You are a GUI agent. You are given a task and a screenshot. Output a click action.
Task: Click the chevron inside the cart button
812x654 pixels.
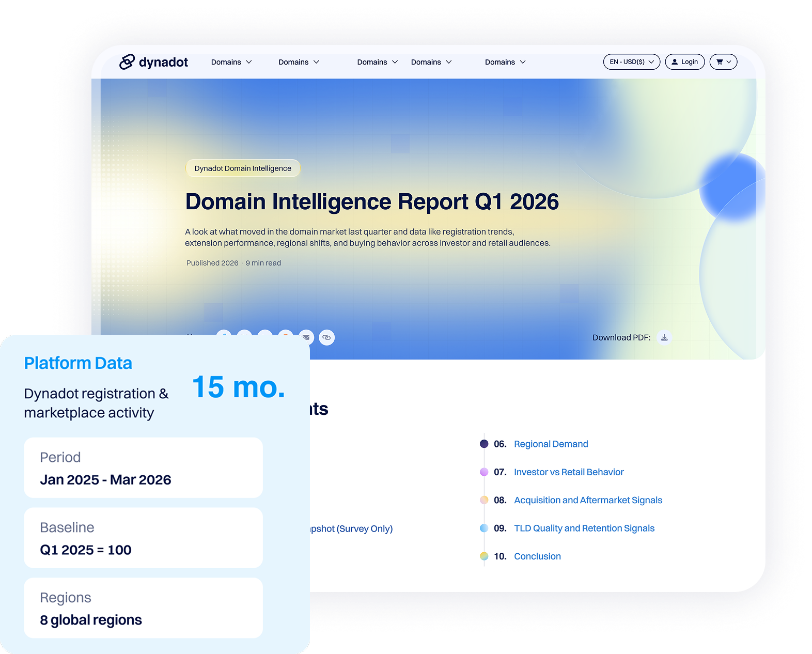point(729,62)
